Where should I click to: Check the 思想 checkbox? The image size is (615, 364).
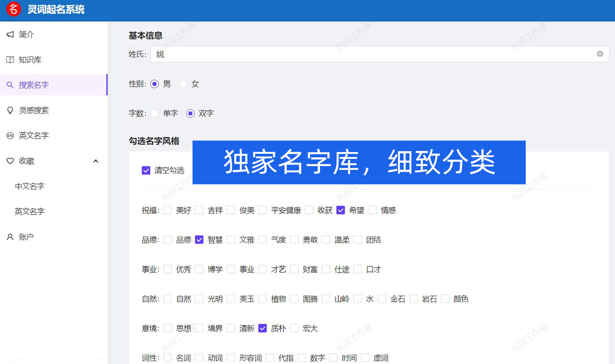pos(168,328)
